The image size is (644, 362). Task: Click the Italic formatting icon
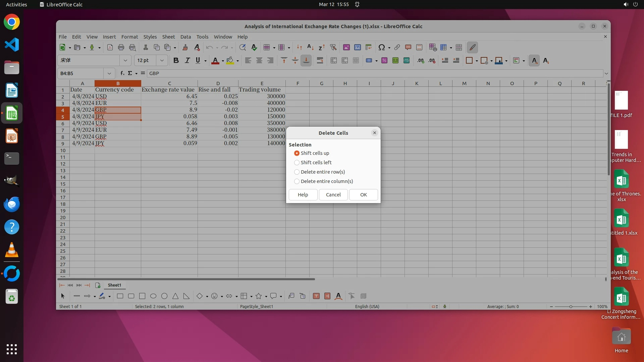tap(187, 61)
